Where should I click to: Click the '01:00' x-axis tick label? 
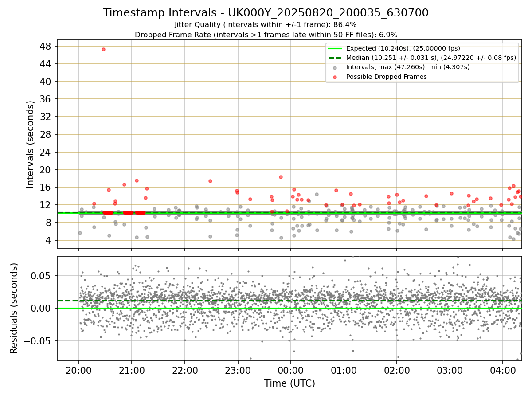pyautogui.click(x=344, y=370)
